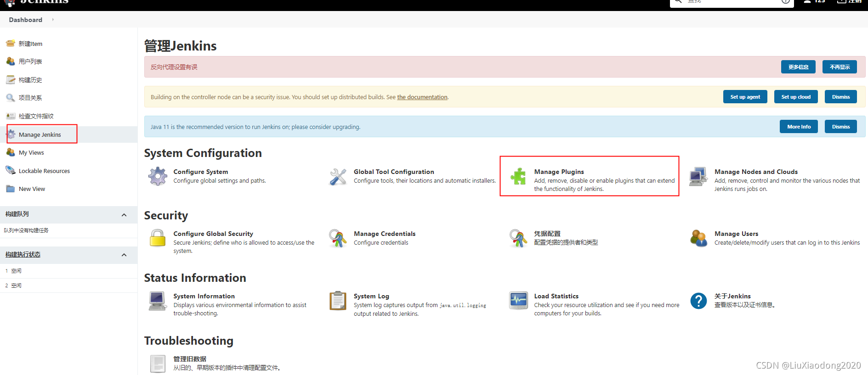868x375 pixels.
Task: Click the Set up cloud button
Action: (x=796, y=97)
